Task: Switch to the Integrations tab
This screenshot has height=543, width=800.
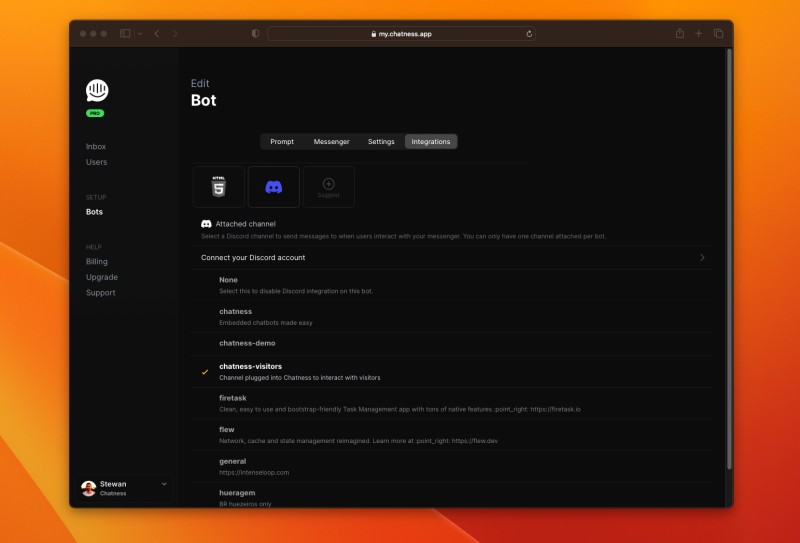Action: [x=431, y=142]
